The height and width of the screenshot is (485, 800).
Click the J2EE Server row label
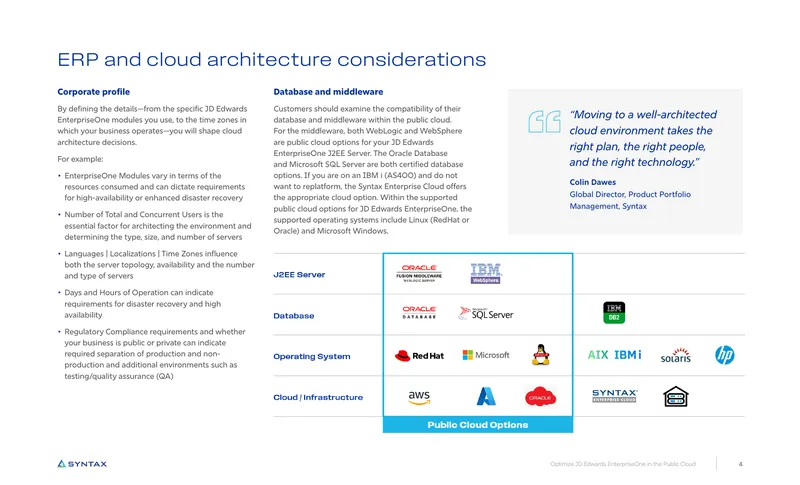click(x=299, y=274)
